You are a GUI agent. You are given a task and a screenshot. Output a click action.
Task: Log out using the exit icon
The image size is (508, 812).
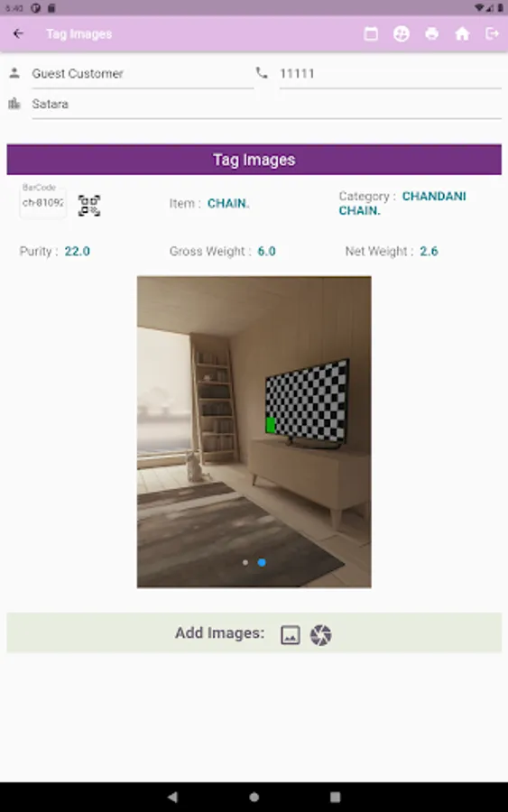[x=492, y=33]
